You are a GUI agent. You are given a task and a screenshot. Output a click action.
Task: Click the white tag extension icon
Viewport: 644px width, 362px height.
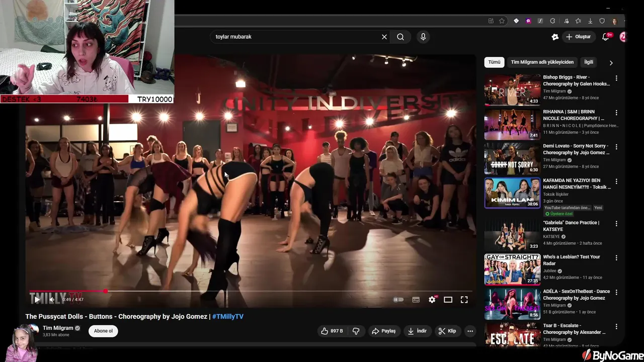(516, 21)
